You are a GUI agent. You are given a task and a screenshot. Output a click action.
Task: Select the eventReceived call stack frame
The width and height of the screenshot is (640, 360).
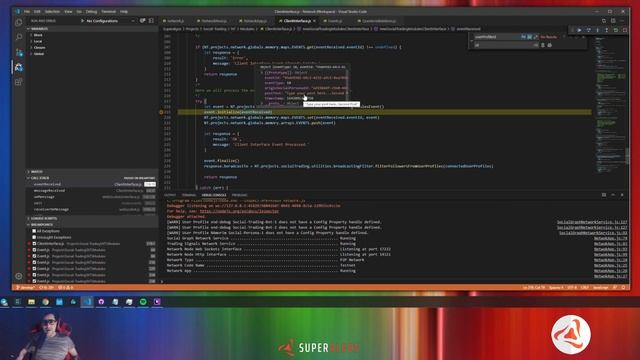click(92, 184)
